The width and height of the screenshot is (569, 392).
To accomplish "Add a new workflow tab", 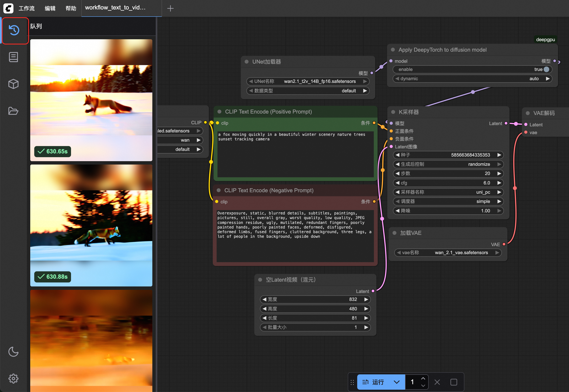I will (x=170, y=8).
